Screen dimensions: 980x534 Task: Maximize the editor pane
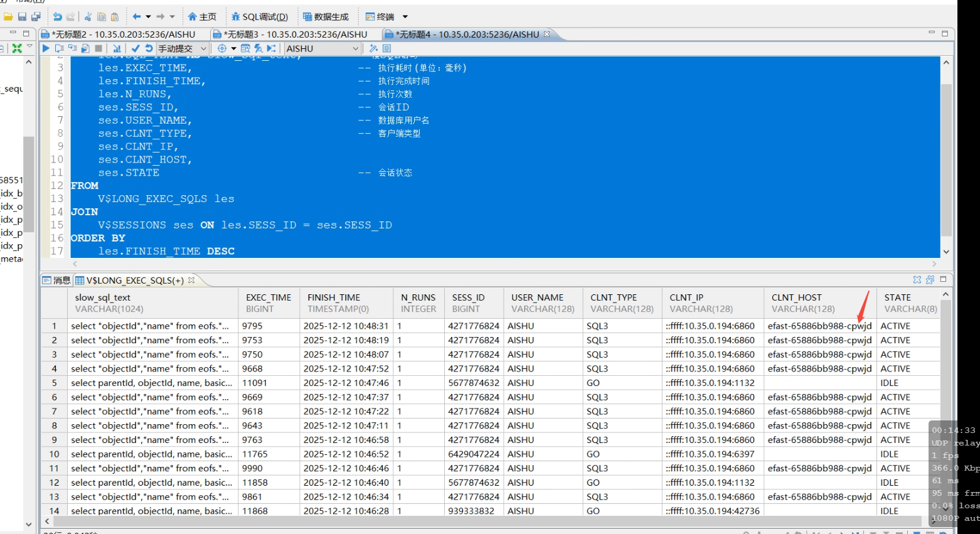(944, 33)
